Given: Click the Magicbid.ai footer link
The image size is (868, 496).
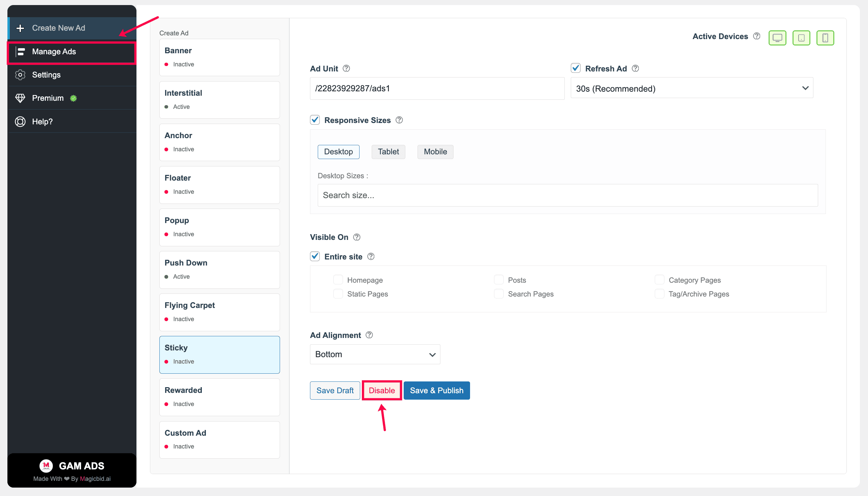Looking at the screenshot, I should tap(95, 478).
